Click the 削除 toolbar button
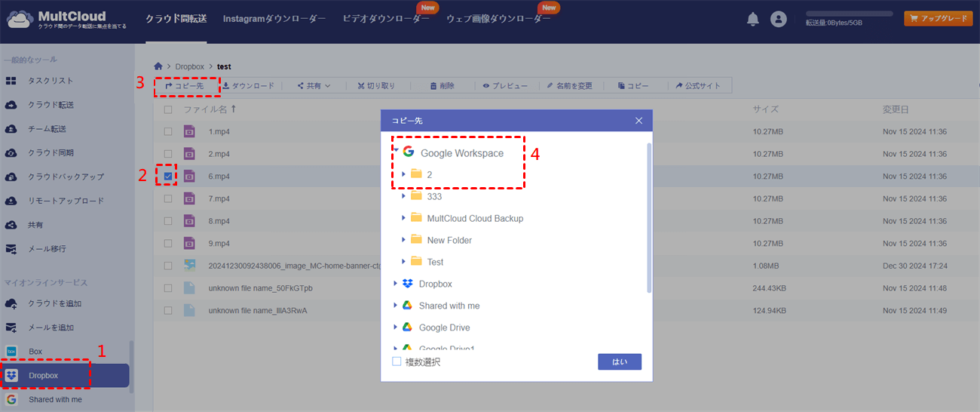Viewport: 980px width, 412px height. [x=443, y=86]
